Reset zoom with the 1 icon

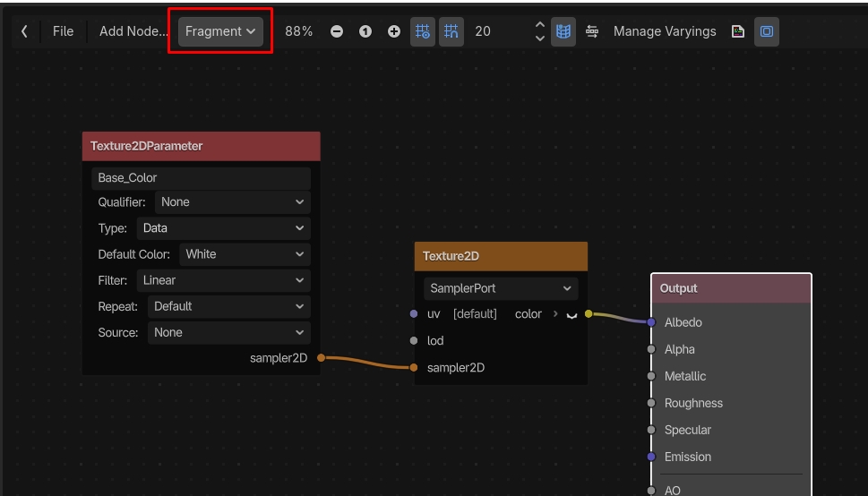[365, 31]
